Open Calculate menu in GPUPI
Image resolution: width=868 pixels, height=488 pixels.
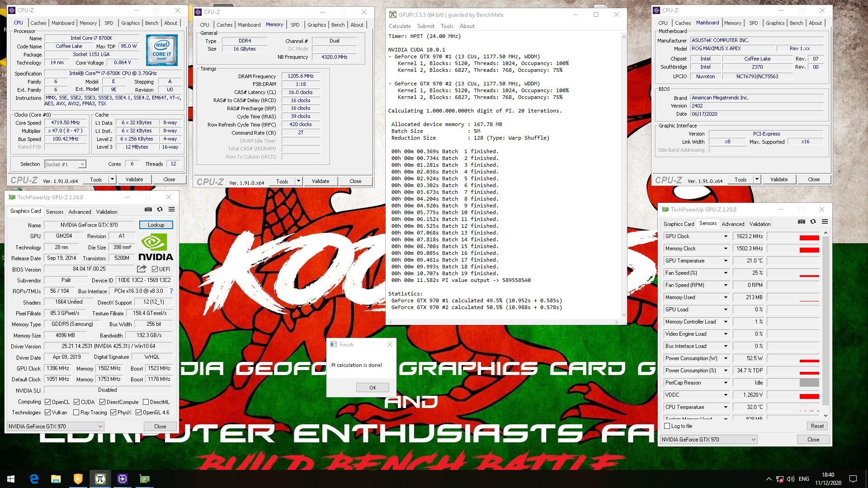click(400, 26)
